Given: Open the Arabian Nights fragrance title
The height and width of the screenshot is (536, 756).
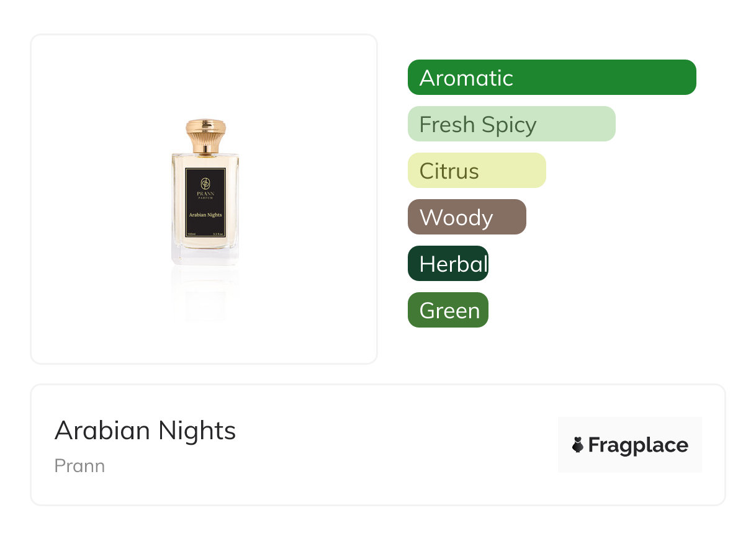Looking at the screenshot, I should (145, 431).
